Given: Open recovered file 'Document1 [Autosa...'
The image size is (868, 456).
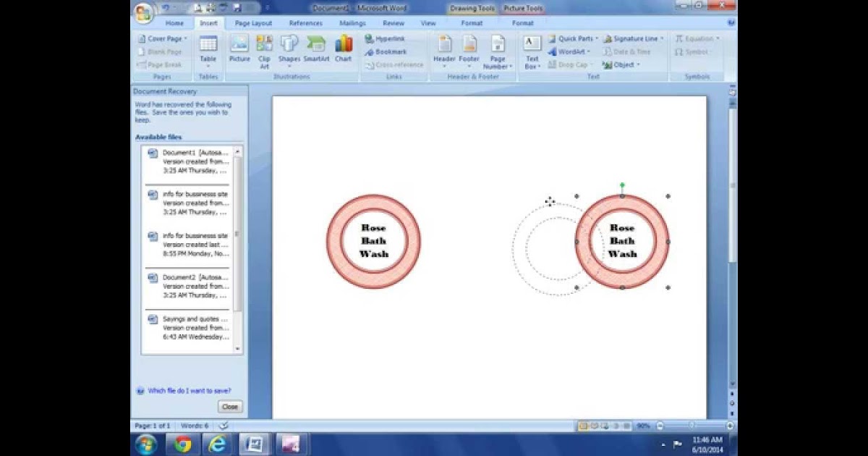Looking at the screenshot, I should pos(189,162).
